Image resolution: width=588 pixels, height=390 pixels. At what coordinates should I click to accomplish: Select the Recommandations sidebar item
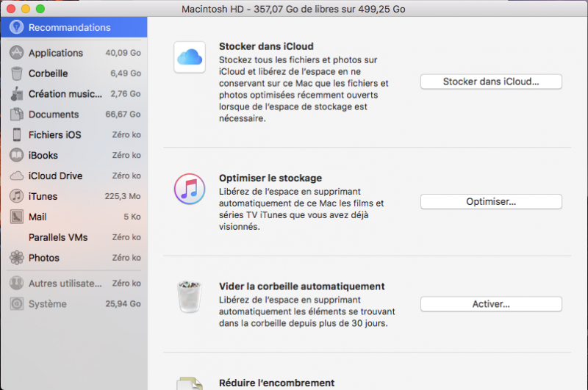pyautogui.click(x=74, y=27)
